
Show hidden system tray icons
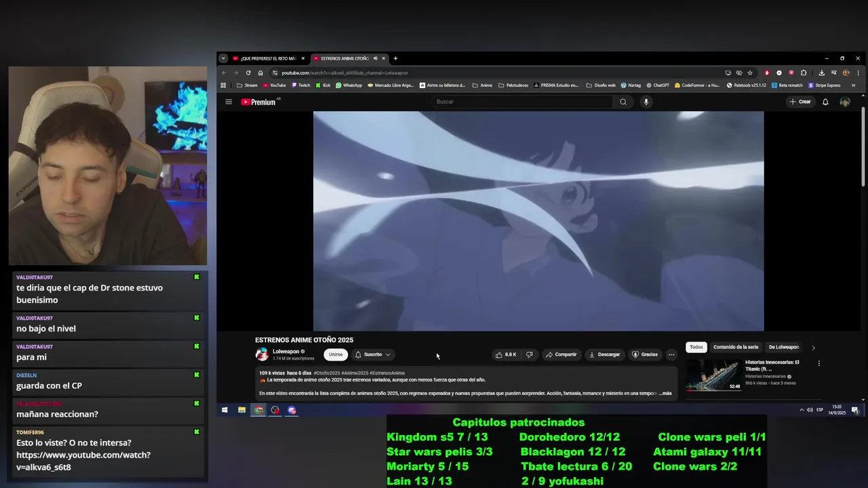coord(802,410)
